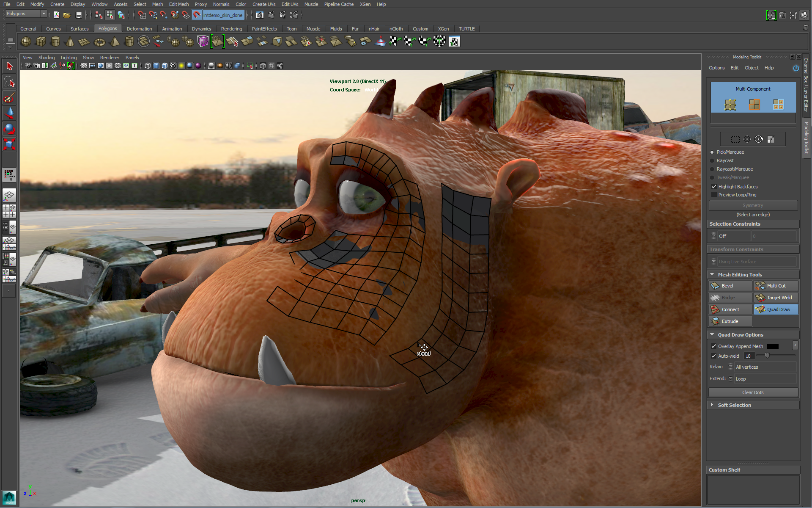The image size is (812, 508).
Task: Click the Select tool arrow in toolbox
Action: (x=9, y=66)
